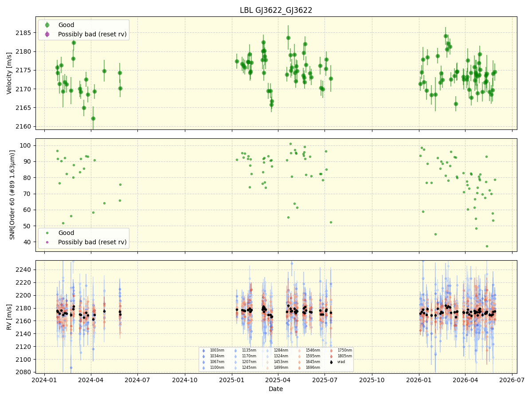This screenshot has width=532, height=399.
Task: Click the 1595nm legend entry
Action: 313,356
